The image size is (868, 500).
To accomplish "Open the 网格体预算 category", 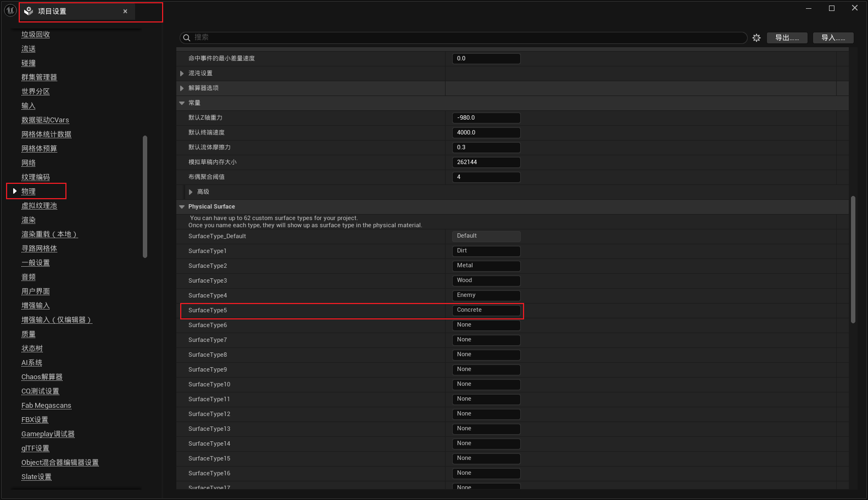I will click(39, 149).
